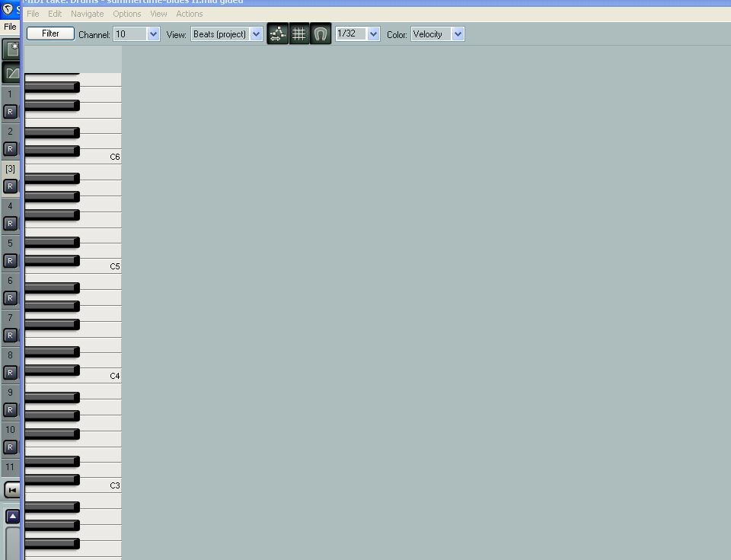This screenshot has width=731, height=560.
Task: Click the C4 piano key
Action: (x=101, y=376)
